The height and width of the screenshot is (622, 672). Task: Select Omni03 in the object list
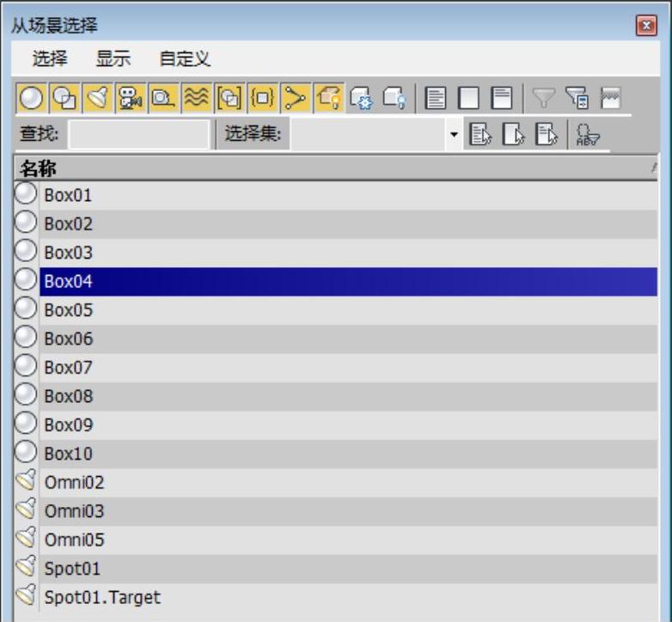74,511
